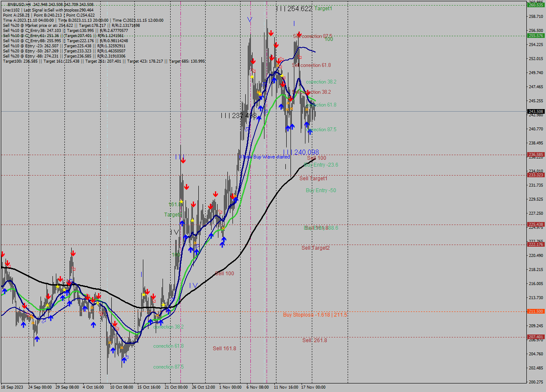
Task: Click the red sell arrow near Sell correction 87.5
Action: 299,34
